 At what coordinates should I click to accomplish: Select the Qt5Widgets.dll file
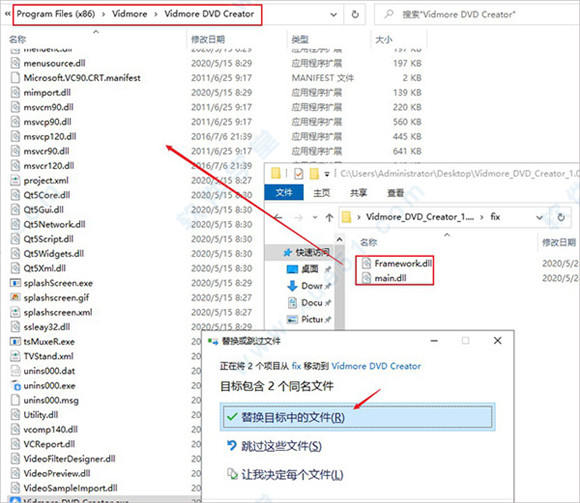[53, 254]
